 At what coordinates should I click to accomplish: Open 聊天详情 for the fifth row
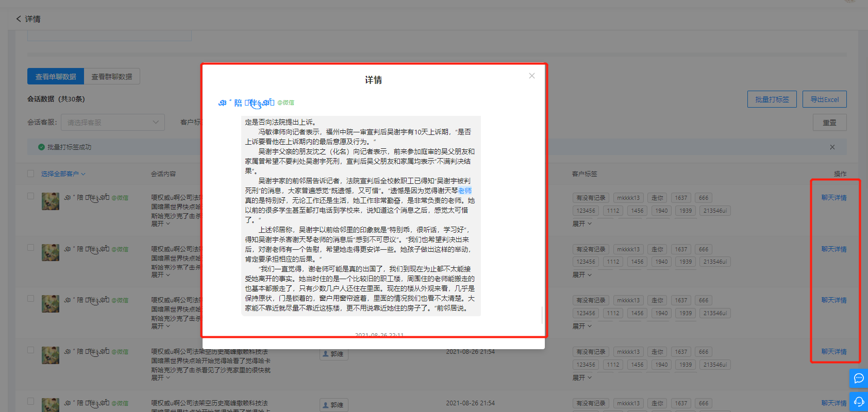click(x=834, y=403)
